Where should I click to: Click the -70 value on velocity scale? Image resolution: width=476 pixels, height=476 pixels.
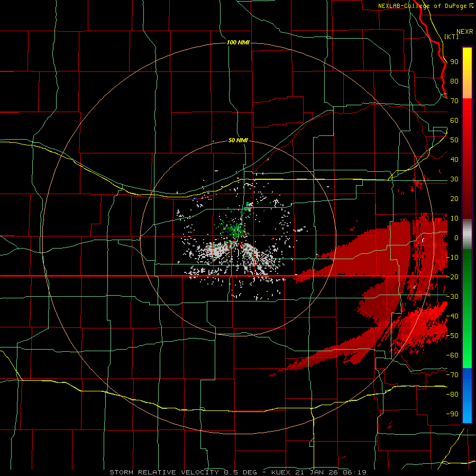coord(452,375)
